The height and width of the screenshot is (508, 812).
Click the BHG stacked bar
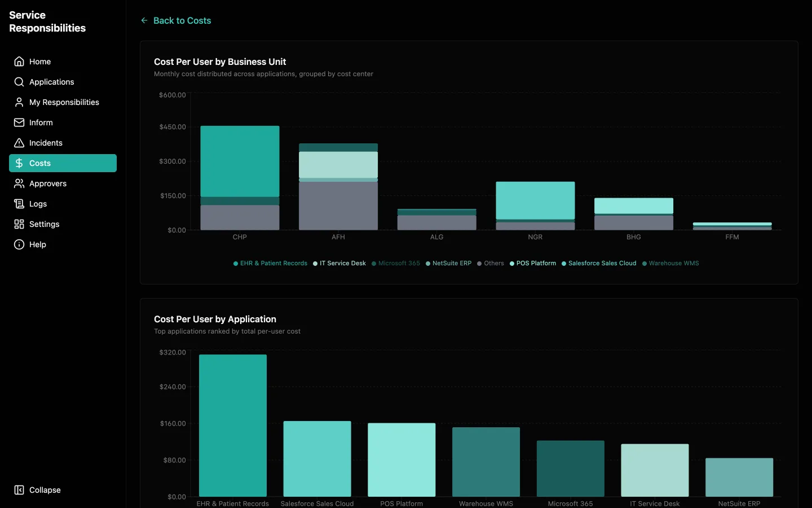click(634, 214)
